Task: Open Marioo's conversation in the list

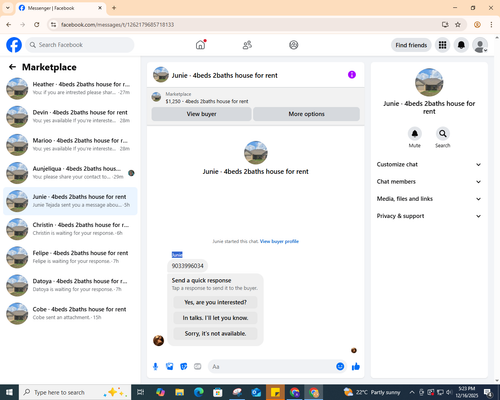Action: point(70,145)
